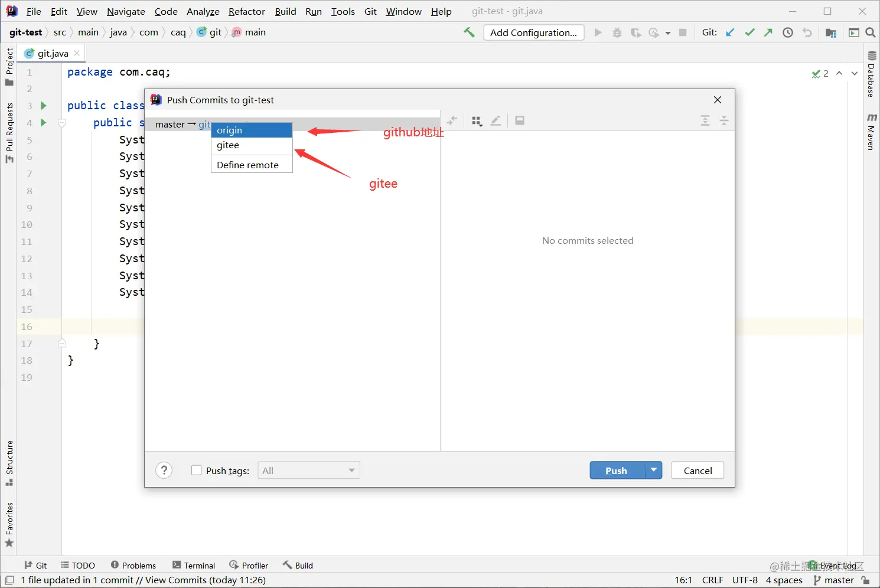880x588 pixels.
Task: Select origin remote from list
Action: click(x=252, y=130)
